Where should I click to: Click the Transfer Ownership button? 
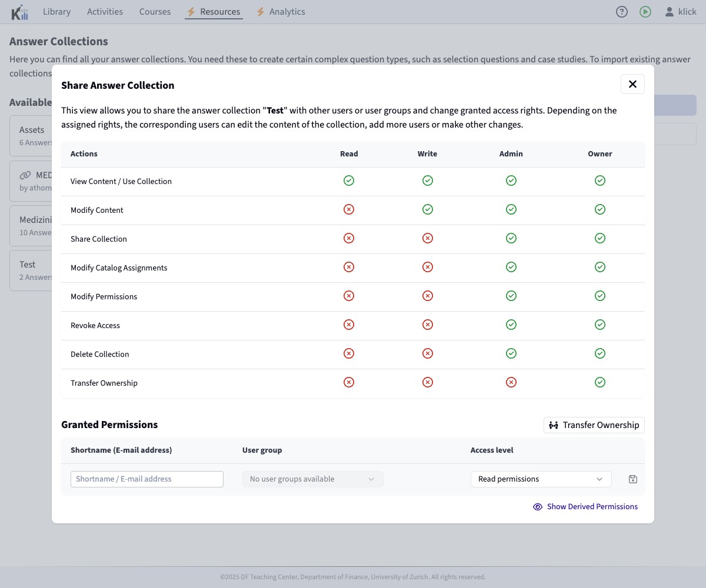(594, 425)
